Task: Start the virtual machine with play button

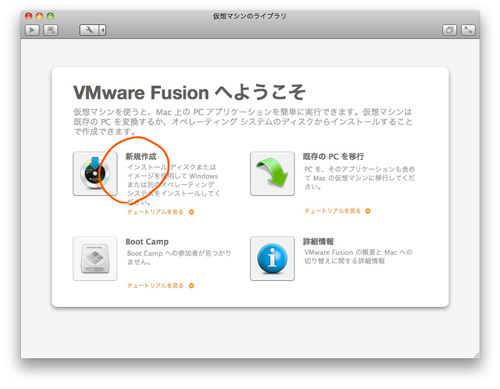Action: (32, 30)
